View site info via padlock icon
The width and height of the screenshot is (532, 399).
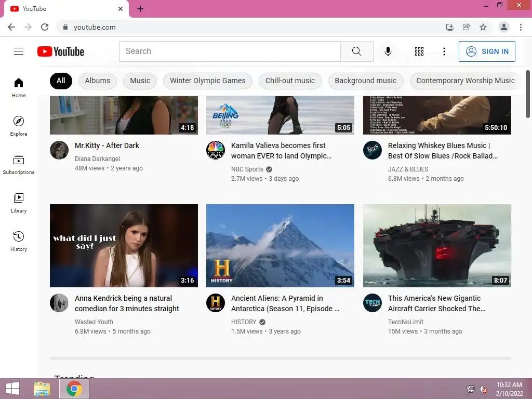tap(65, 27)
